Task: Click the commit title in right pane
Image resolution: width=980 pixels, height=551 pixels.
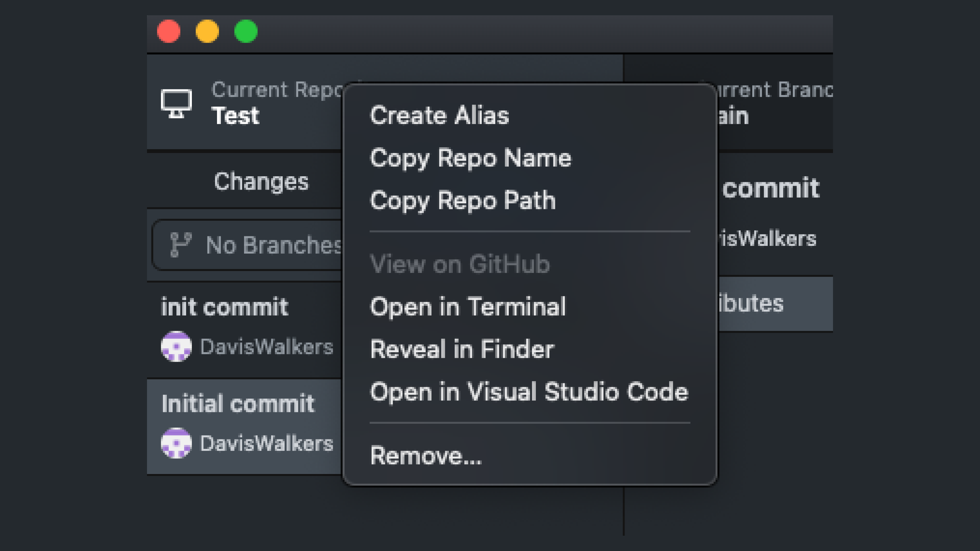Action: coord(771,188)
